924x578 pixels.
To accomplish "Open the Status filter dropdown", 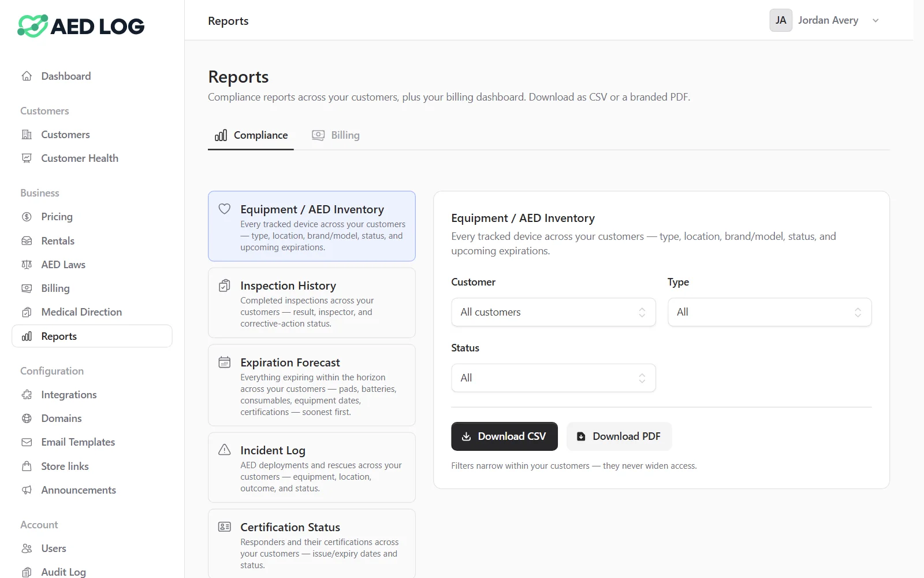I will pyautogui.click(x=553, y=378).
